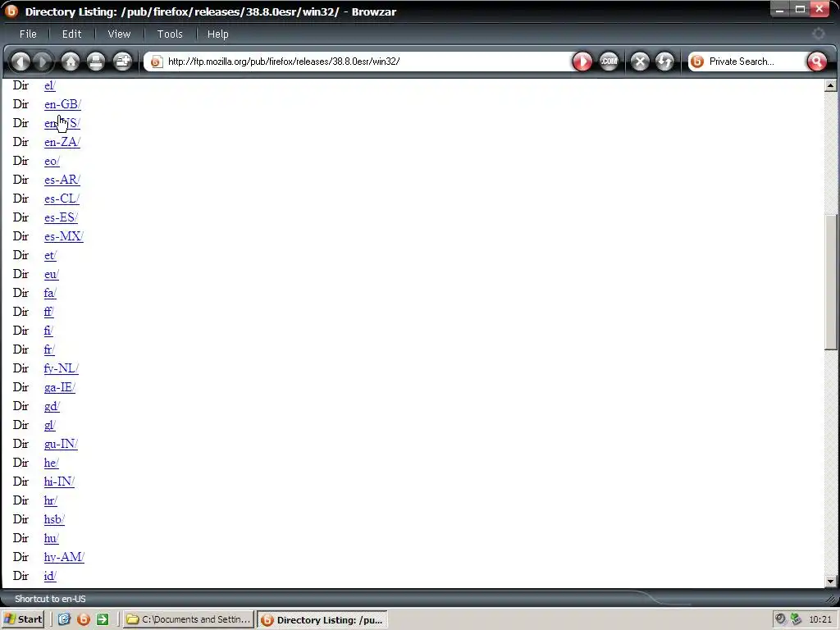
Task: Open the fi/ directory link
Action: [48, 331]
